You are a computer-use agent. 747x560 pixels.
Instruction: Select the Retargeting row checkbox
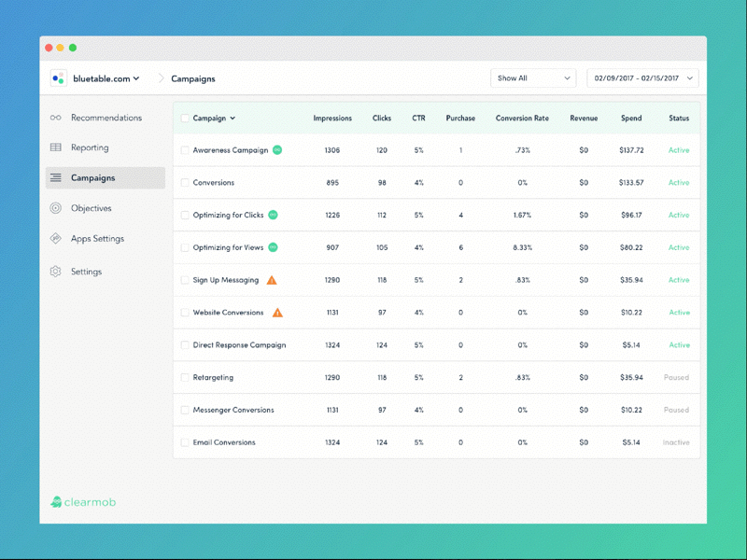coord(184,377)
